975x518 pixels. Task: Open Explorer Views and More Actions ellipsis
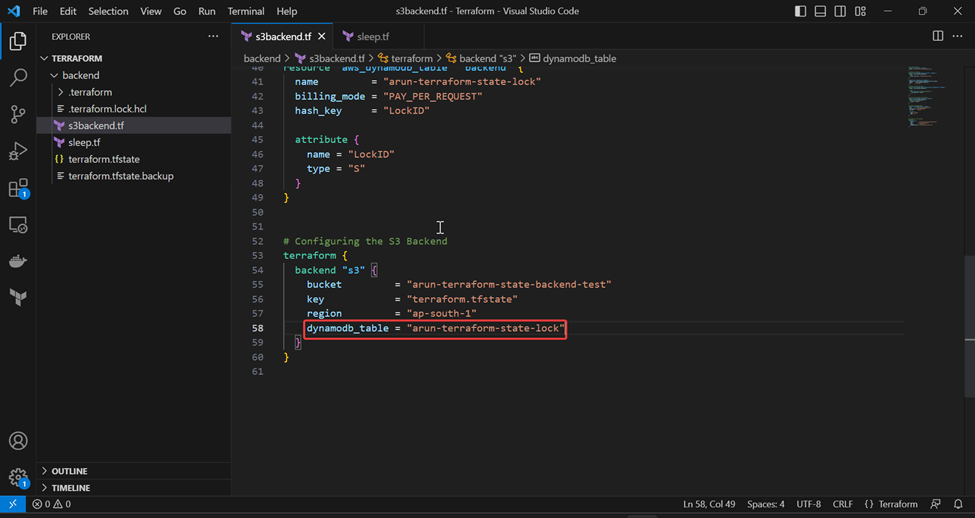coord(213,37)
